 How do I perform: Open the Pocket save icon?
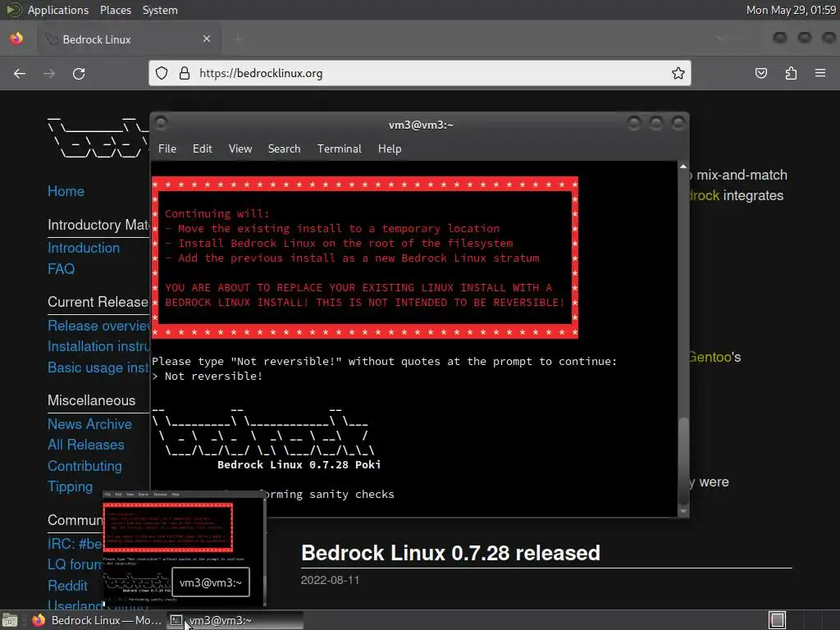[x=761, y=73]
